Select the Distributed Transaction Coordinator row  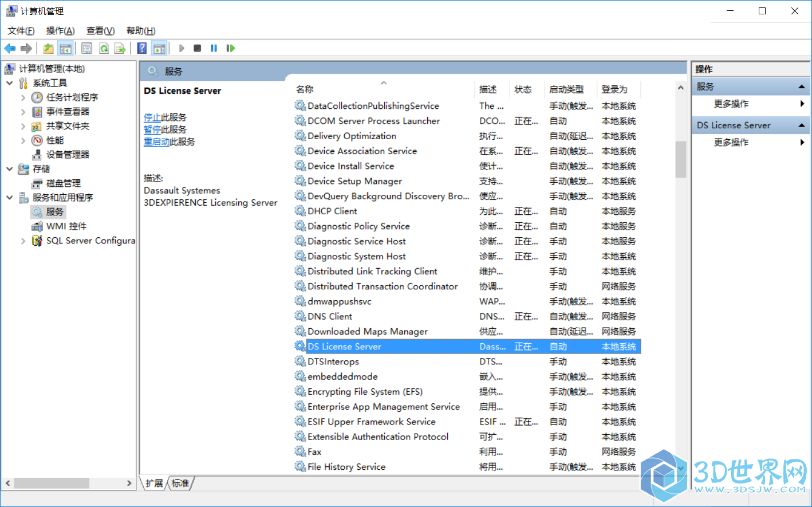click(467, 286)
